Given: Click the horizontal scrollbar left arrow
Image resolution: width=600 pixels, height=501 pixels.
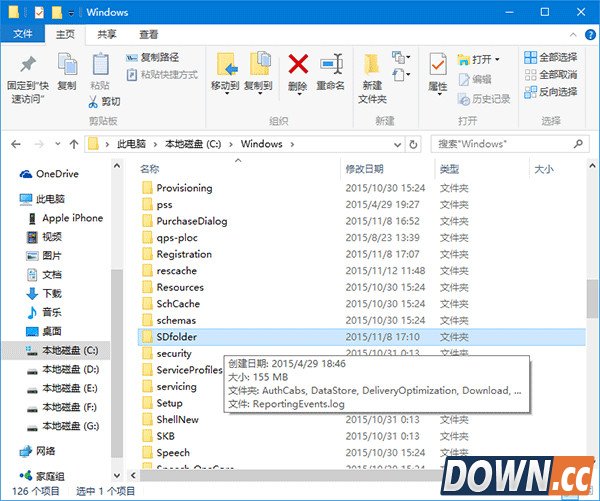Looking at the screenshot, I should coord(133,475).
